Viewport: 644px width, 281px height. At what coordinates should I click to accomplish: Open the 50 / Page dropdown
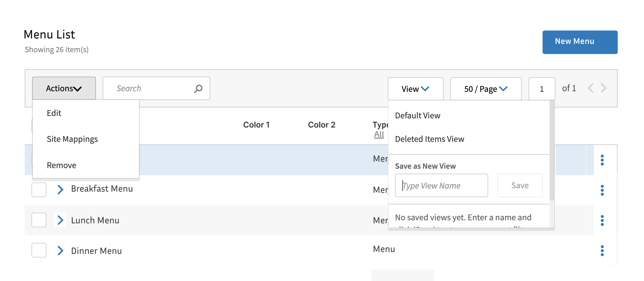[x=485, y=89]
